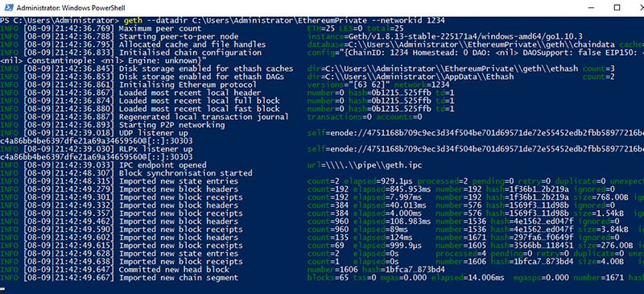This screenshot has width=644, height=294.
Task: Click the Regenerated local transaction journal message
Action: 204,117
